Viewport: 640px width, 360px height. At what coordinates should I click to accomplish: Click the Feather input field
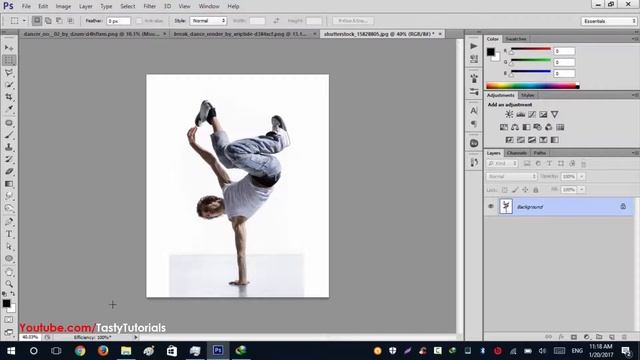[x=118, y=21]
